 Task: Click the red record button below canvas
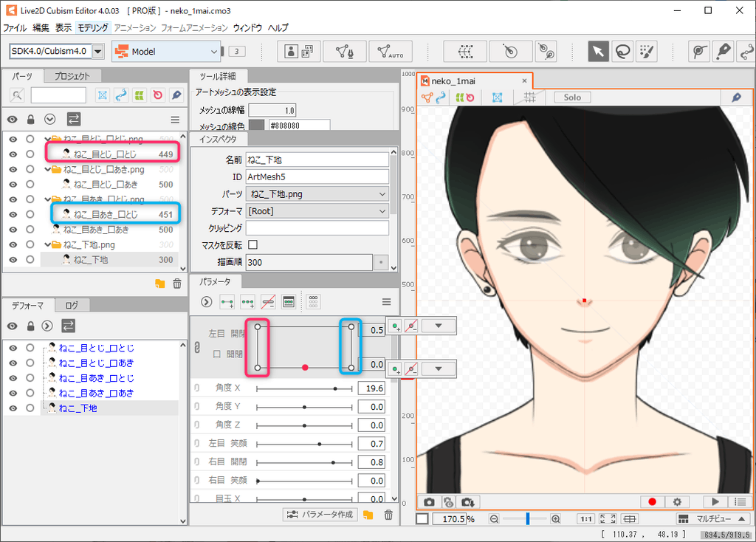652,501
